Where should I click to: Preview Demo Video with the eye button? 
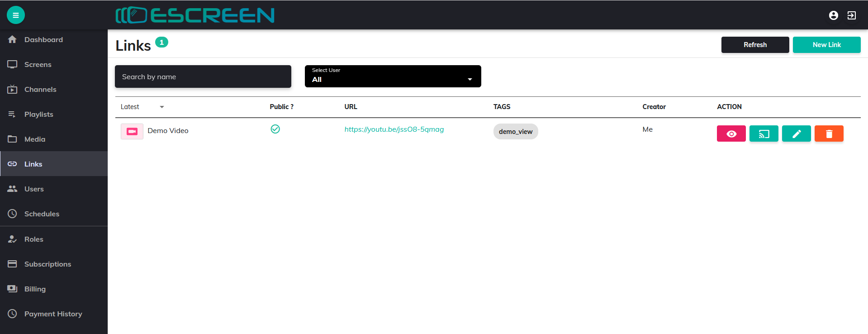tap(731, 134)
